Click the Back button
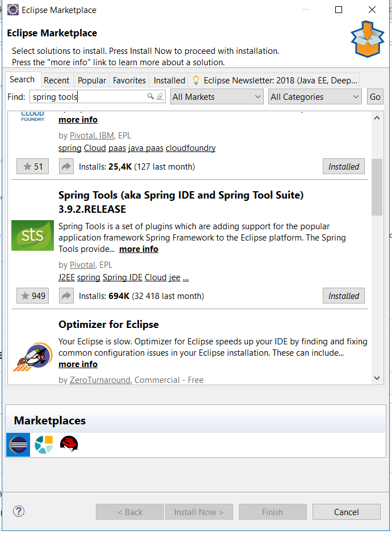The image size is (392, 535). 130,512
